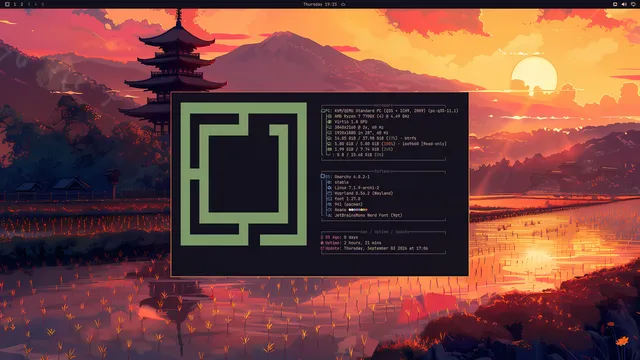This screenshot has height=360, width=640.
Task: Click the update indicator icon beside the clock
Action: pos(343,4)
